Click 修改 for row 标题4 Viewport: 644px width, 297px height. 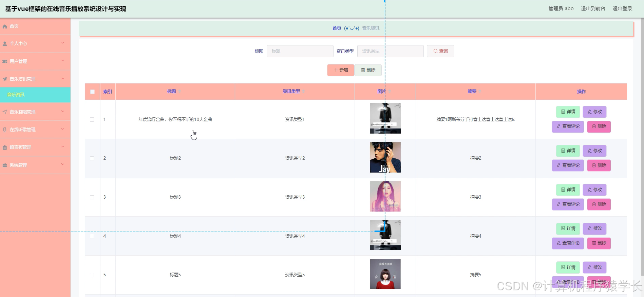[594, 228]
